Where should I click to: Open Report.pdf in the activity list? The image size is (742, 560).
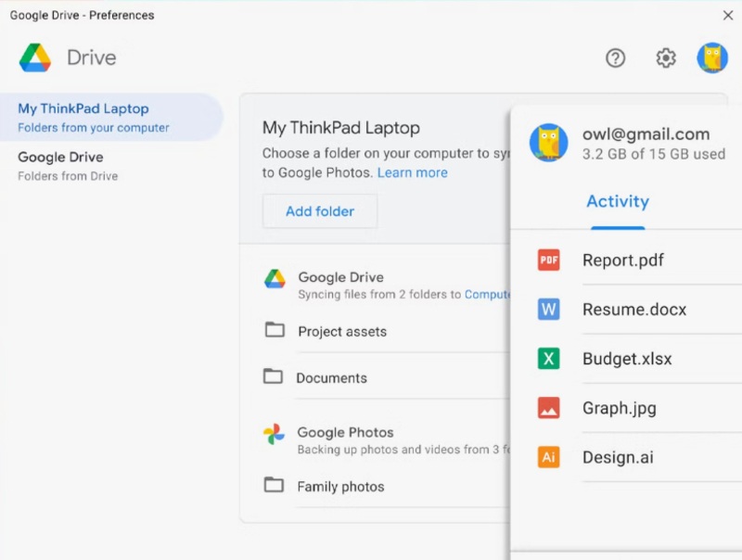point(623,261)
